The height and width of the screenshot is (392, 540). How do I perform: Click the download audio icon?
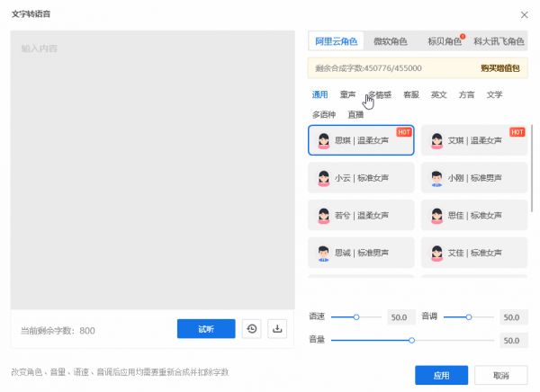(277, 329)
